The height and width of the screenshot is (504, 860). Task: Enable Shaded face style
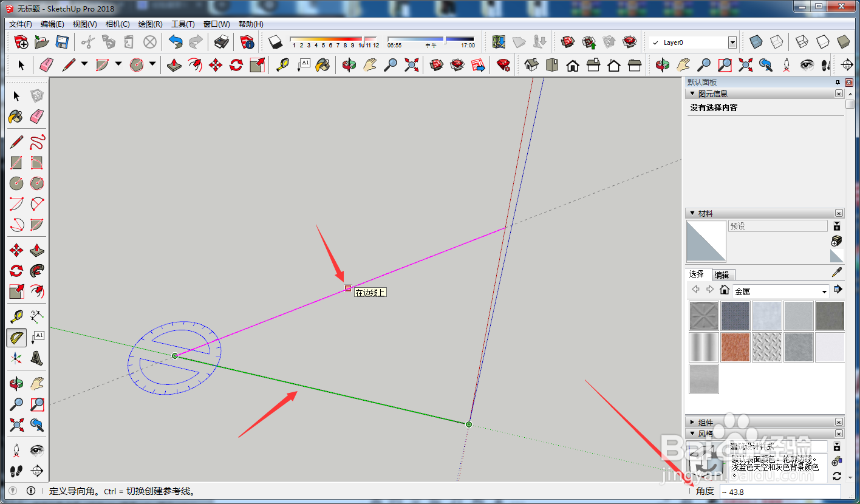coord(843,42)
